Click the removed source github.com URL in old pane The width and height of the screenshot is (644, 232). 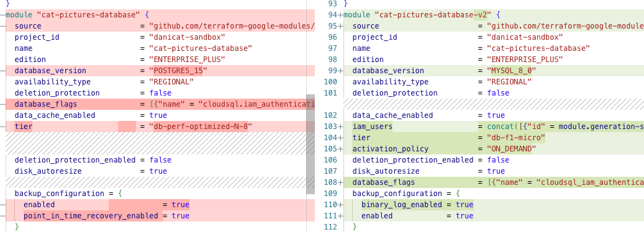pyautogui.click(x=232, y=26)
